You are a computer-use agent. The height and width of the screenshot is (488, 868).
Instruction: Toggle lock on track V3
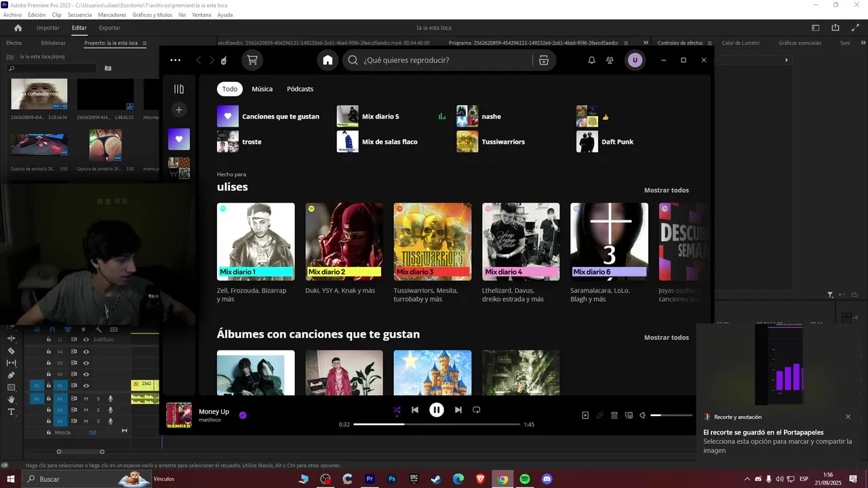pyautogui.click(x=49, y=363)
